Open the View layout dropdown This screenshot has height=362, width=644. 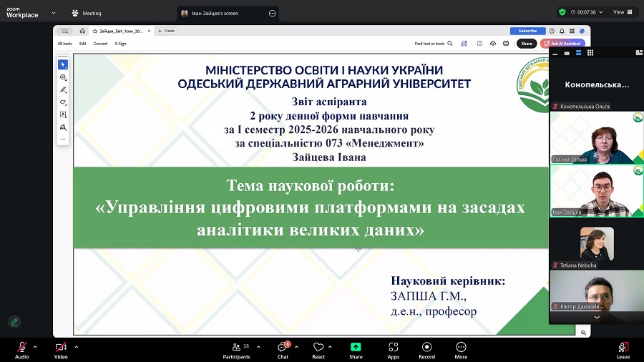(623, 12)
